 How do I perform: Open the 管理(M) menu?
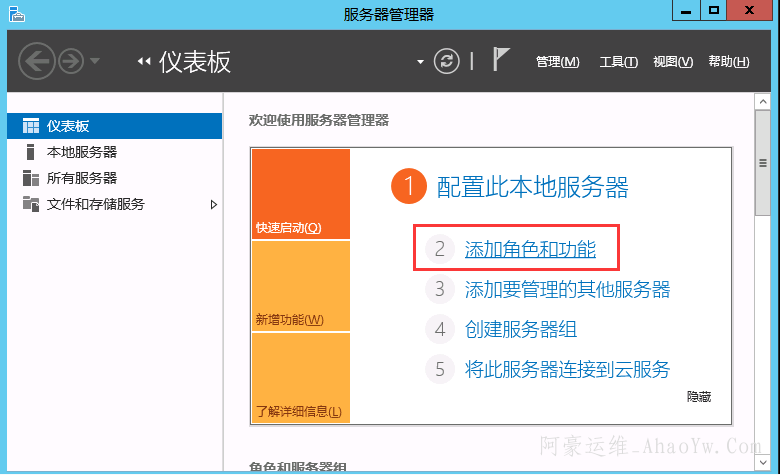(x=557, y=62)
